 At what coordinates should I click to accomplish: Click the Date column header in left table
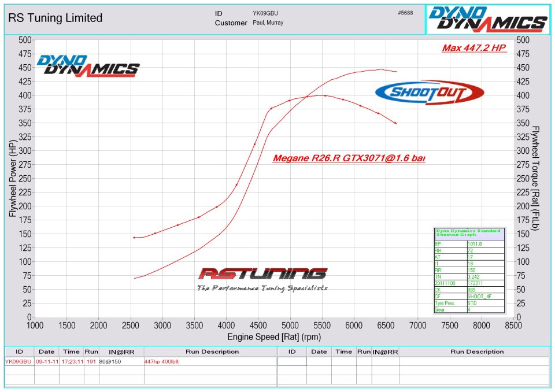[46, 352]
